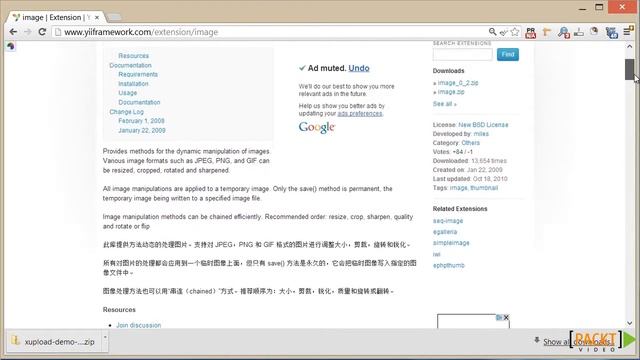Screen dimensions: 640x360
Task: Click the magnifier zoom icon in address bar
Action: (x=493, y=32)
